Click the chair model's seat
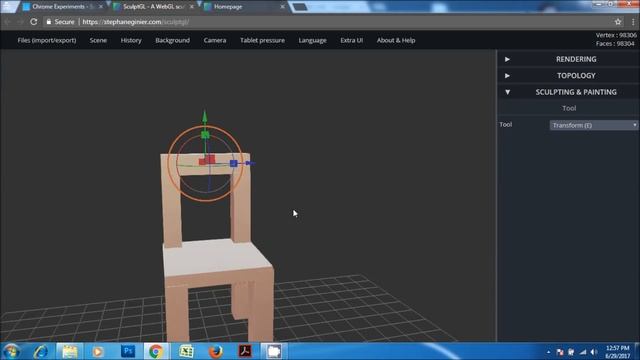Image resolution: width=640 pixels, height=360 pixels. pyautogui.click(x=216, y=258)
